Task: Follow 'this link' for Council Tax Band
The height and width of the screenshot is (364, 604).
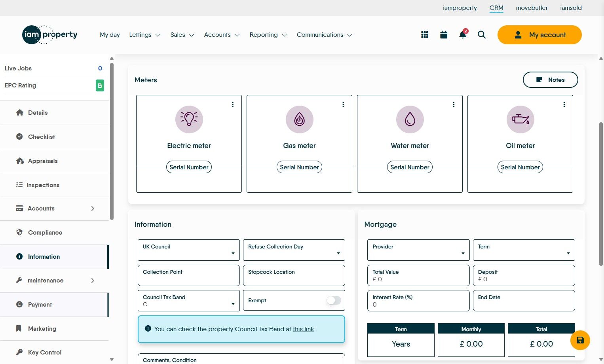Action: tap(303, 329)
